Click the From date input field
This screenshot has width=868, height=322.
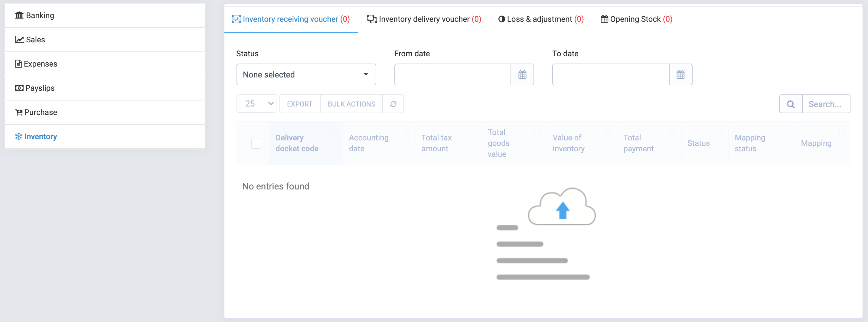[x=452, y=74]
